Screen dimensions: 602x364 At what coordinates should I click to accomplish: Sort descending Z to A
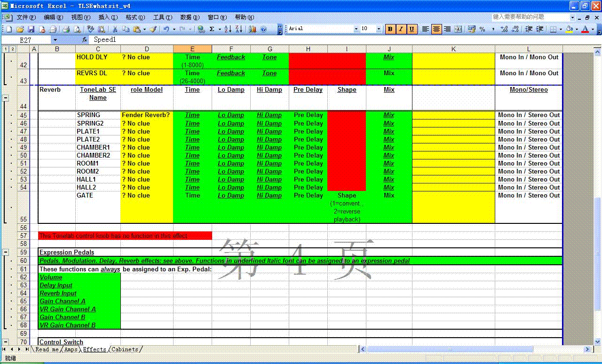239,29
